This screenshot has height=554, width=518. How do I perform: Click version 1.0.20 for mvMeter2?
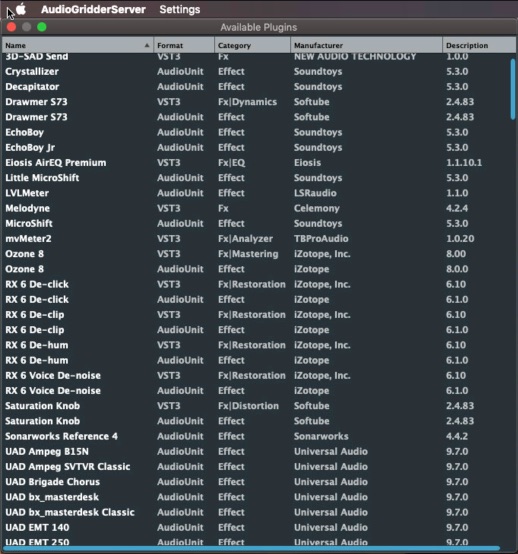pos(460,238)
